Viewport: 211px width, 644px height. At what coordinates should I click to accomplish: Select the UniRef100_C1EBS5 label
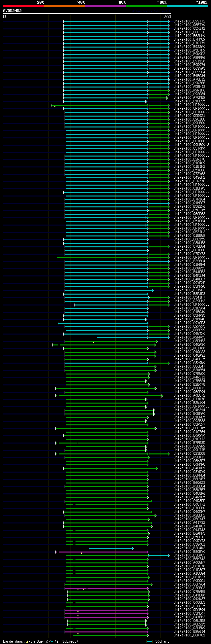pyautogui.click(x=189, y=101)
